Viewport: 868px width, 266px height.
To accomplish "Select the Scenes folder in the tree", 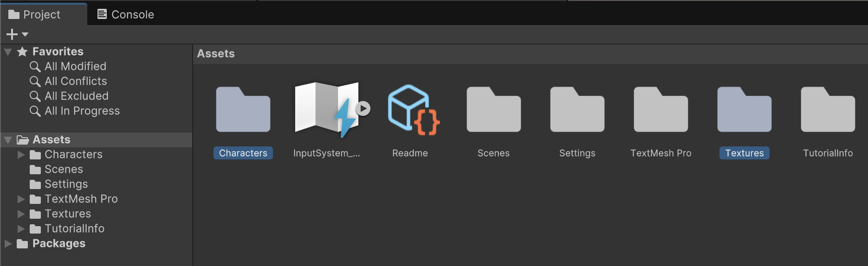I will [64, 169].
